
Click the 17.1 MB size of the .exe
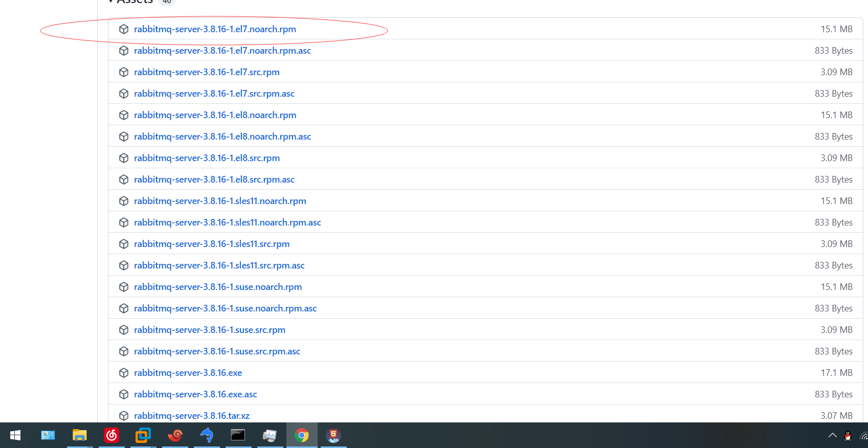pos(837,373)
